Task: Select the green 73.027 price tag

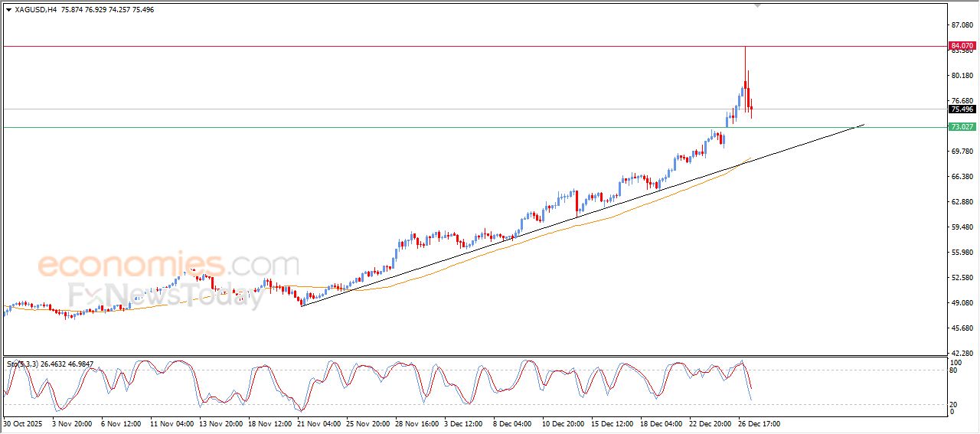Action: point(962,127)
